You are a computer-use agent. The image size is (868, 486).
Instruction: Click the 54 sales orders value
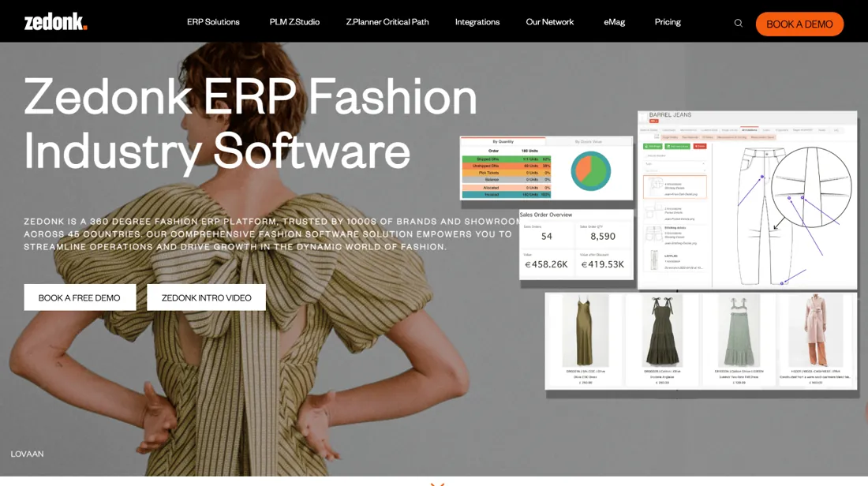tap(546, 237)
